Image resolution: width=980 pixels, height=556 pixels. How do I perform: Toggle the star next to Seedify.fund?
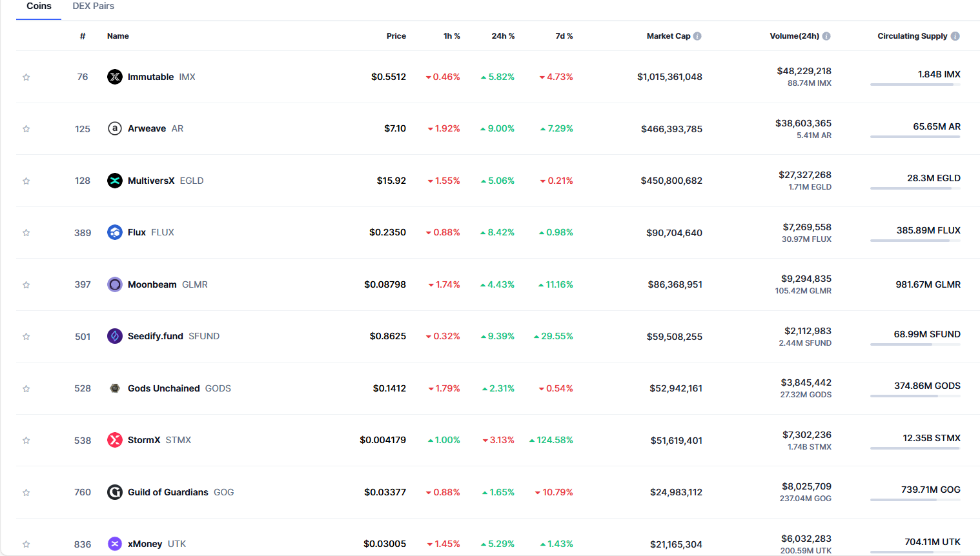[26, 336]
